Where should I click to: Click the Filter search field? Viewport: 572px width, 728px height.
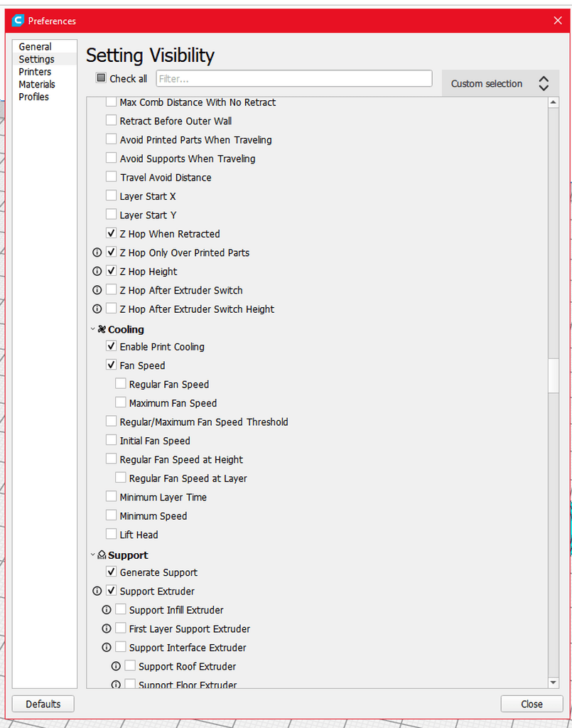[294, 78]
